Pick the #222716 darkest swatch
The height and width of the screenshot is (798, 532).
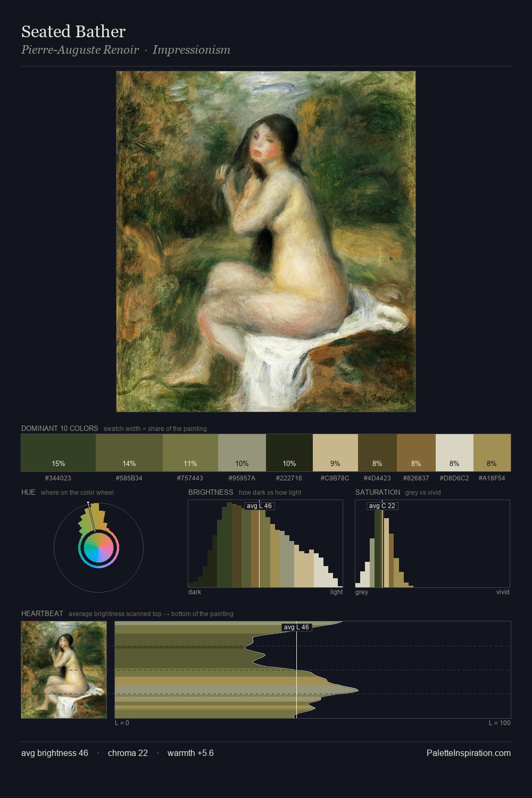(x=289, y=453)
